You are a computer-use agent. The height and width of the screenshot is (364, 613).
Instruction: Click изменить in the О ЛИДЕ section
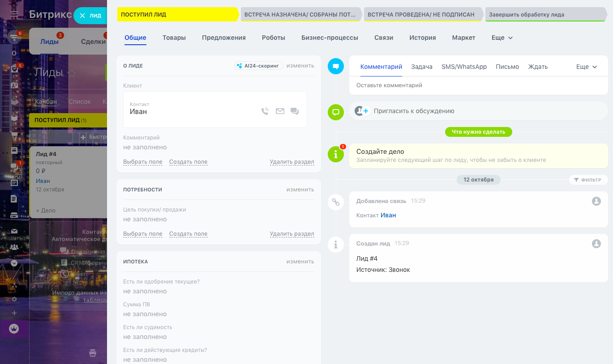300,66
